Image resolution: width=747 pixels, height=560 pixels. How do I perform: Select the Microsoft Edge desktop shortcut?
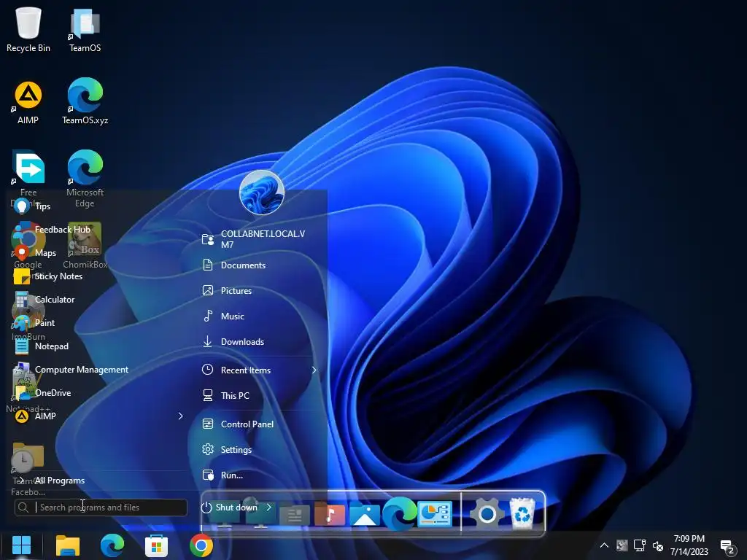click(x=85, y=179)
